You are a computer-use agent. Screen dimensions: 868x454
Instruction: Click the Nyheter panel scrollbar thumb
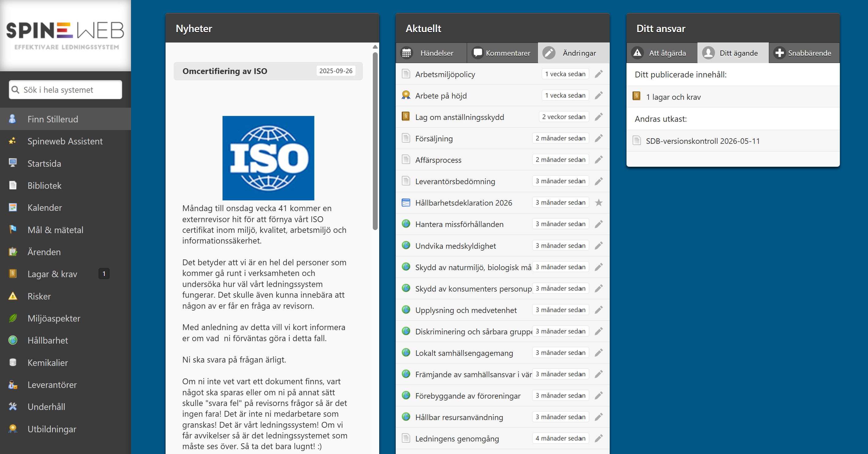point(375,141)
